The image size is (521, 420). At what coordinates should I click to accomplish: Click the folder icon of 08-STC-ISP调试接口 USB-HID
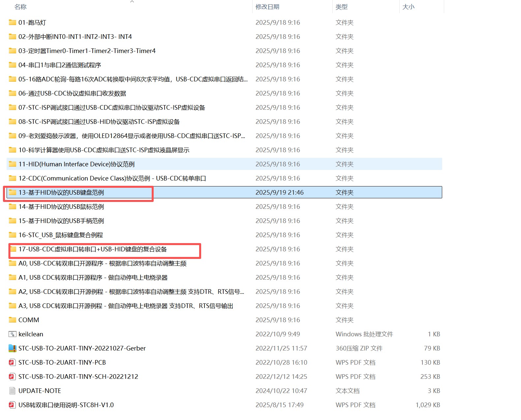[x=13, y=122]
